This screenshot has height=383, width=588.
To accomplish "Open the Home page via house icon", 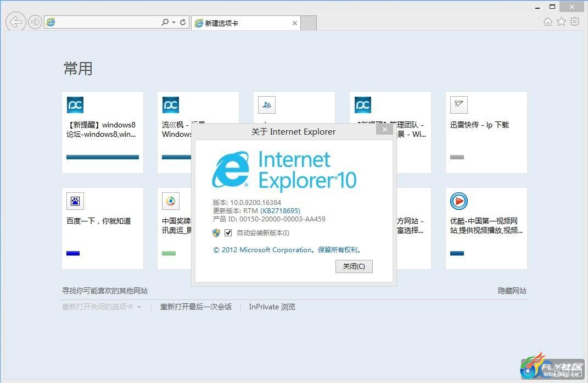I will (x=548, y=22).
